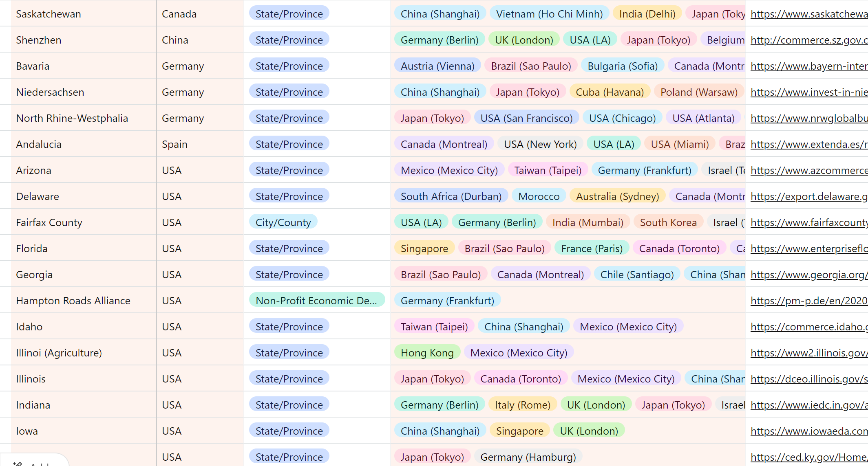Select the Bavaria name cell
The image size is (868, 466).
click(33, 66)
